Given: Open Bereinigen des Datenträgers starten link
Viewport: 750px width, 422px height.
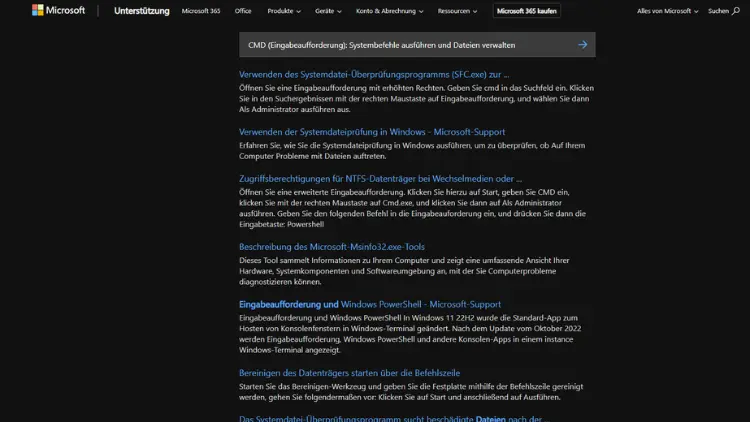Looking at the screenshot, I should [x=349, y=373].
